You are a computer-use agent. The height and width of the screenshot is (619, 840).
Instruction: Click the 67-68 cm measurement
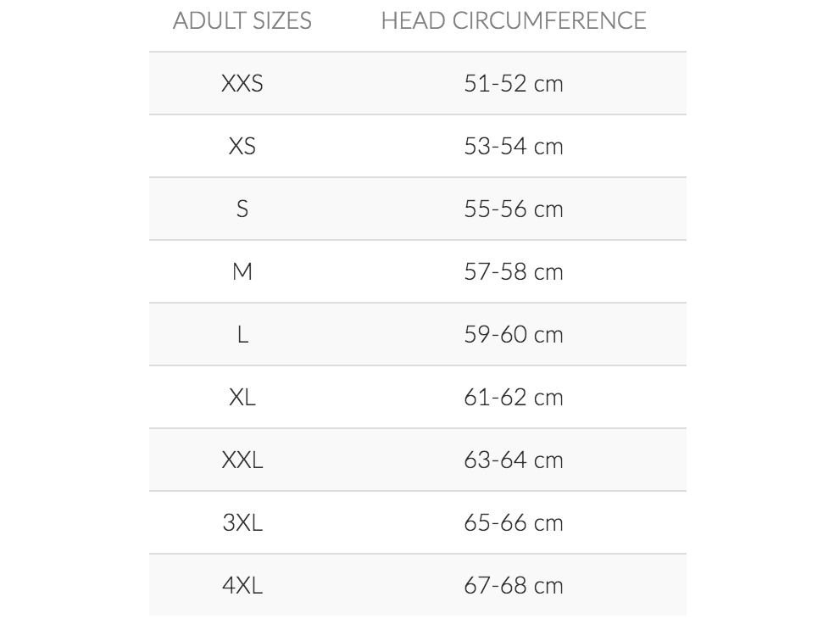[x=514, y=585]
